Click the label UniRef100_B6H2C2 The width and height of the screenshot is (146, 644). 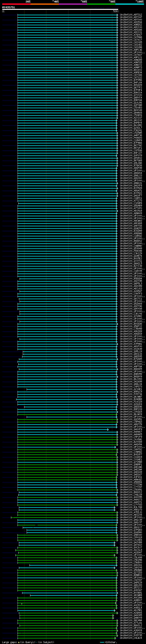(x=131, y=492)
